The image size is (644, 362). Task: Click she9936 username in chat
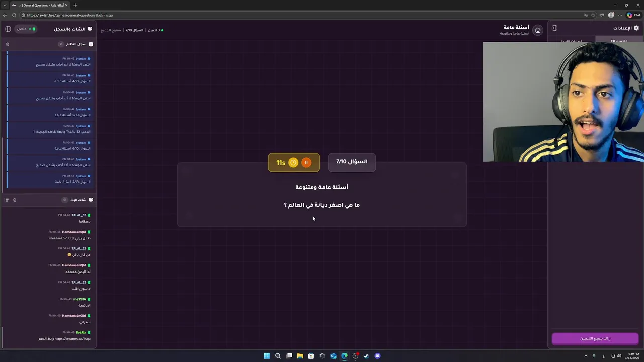[x=79, y=299]
